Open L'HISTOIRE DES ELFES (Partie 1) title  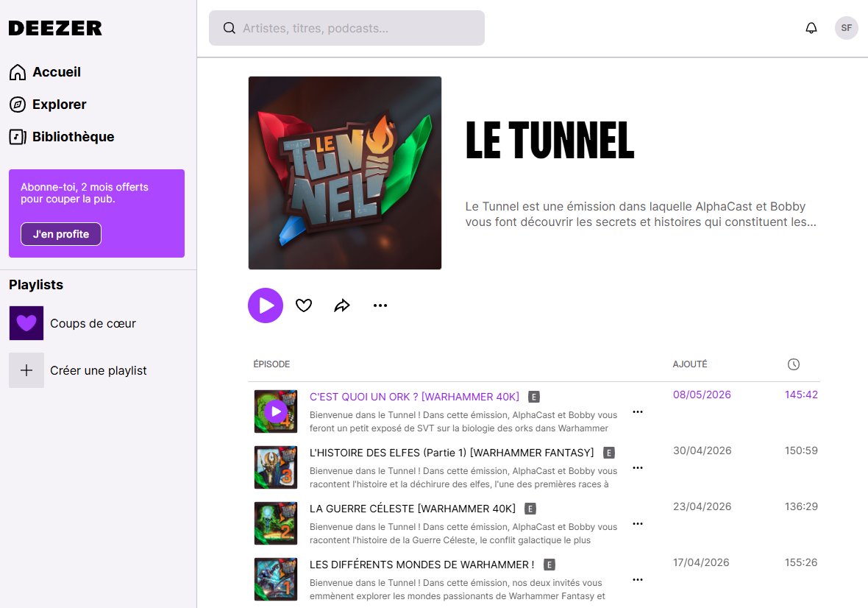[452, 453]
